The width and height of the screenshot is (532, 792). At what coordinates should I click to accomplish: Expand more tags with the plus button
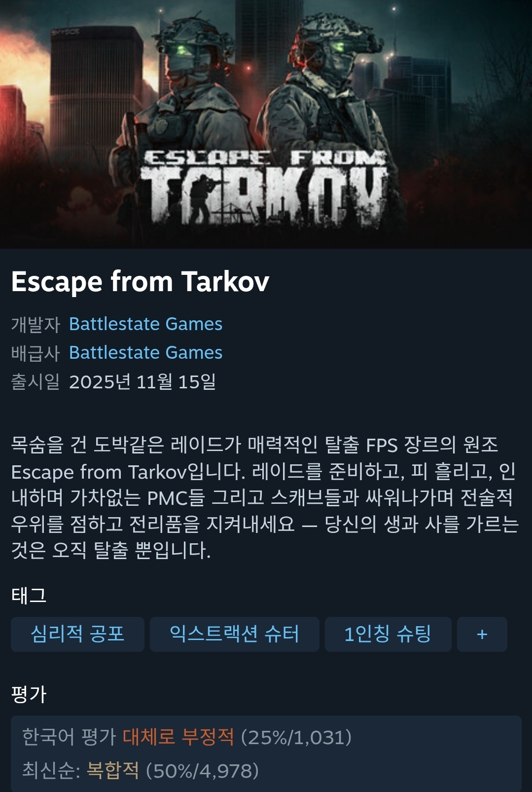point(482,634)
